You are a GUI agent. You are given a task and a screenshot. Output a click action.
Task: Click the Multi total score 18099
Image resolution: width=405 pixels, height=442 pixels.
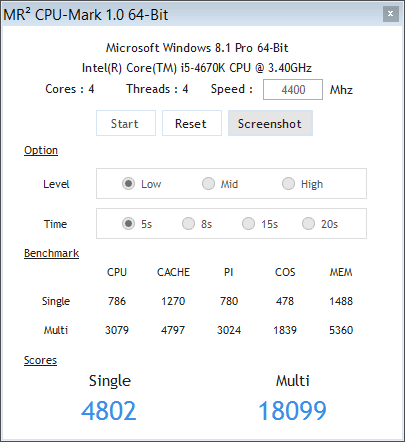[x=293, y=411]
